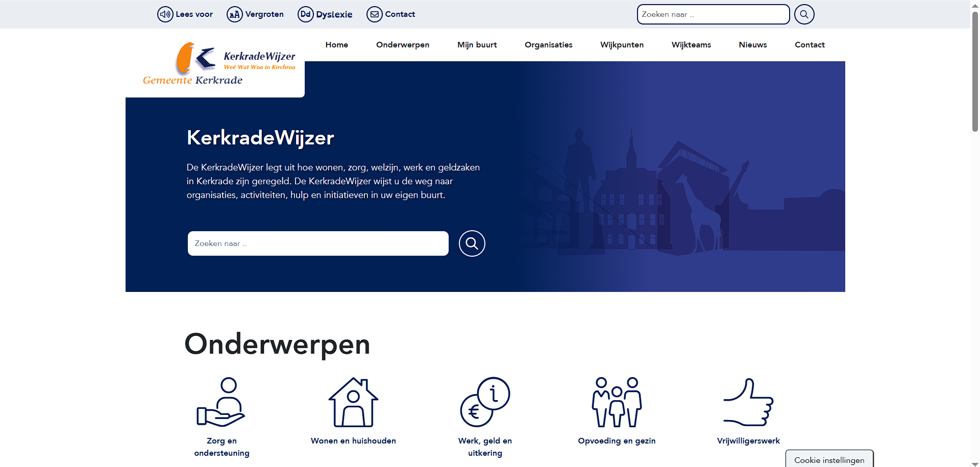980x467 pixels.
Task: Click the page vertical scrollbar thumb
Action: tap(975, 71)
